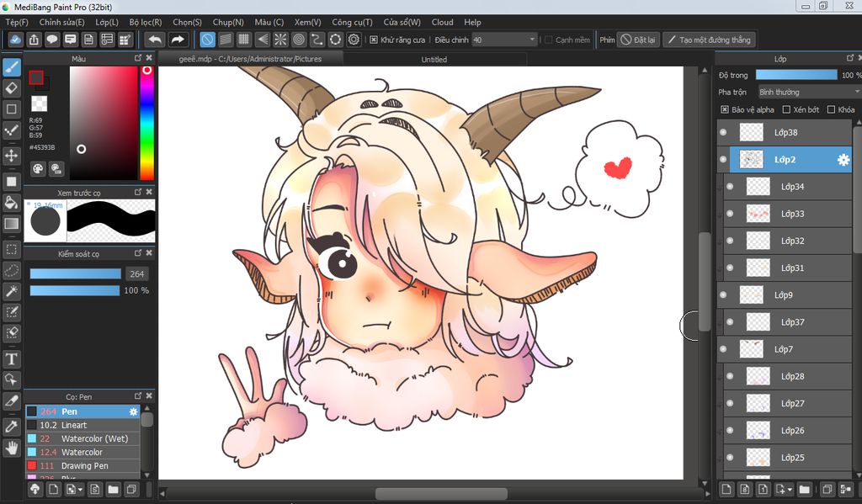Open Pen brush settings gear
The height and width of the screenshot is (504, 862).
(x=133, y=411)
